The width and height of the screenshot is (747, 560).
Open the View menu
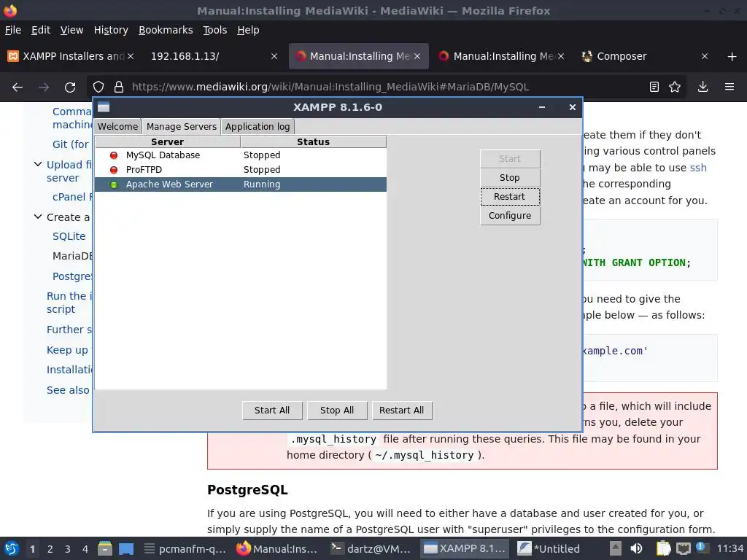(x=71, y=30)
